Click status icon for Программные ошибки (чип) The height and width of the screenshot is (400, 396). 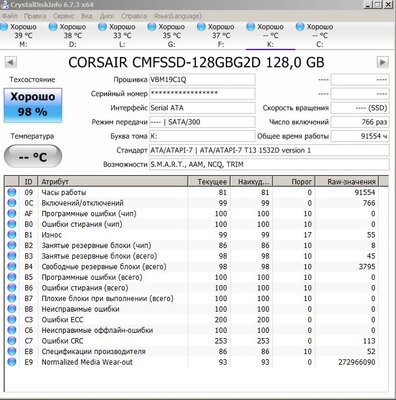tap(12, 214)
